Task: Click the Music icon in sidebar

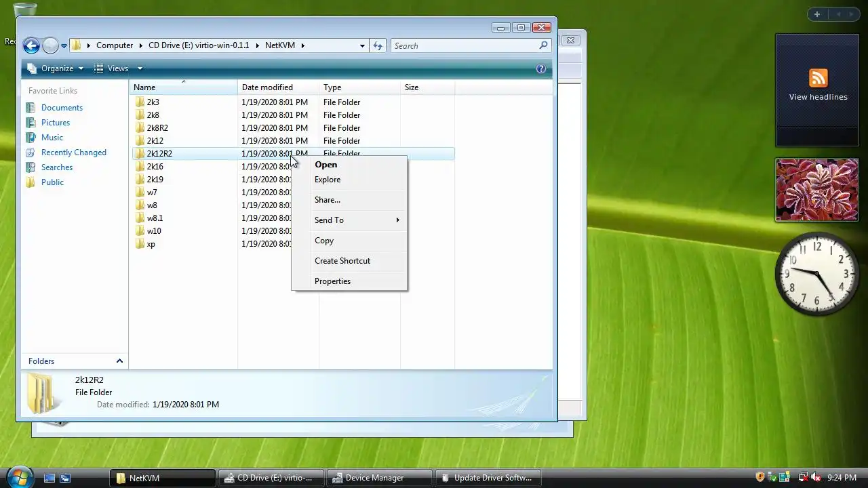Action: point(31,138)
